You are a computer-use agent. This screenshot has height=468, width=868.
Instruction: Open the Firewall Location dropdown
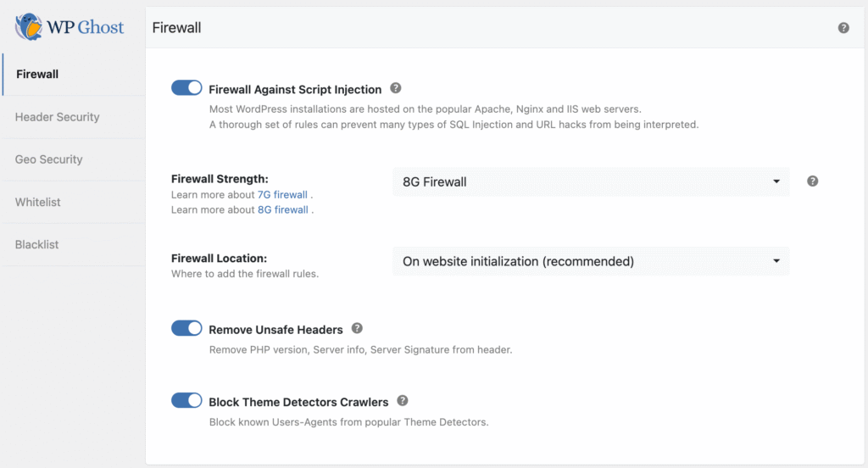591,261
